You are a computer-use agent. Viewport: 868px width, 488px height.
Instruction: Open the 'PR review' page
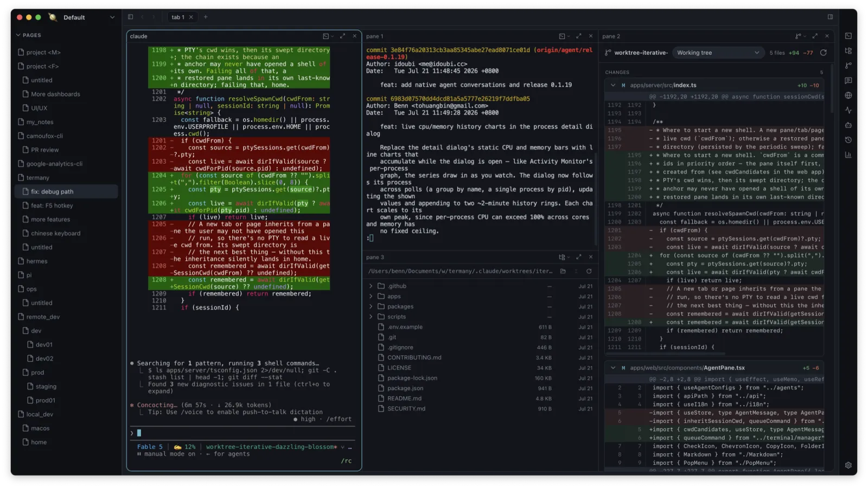66,150
